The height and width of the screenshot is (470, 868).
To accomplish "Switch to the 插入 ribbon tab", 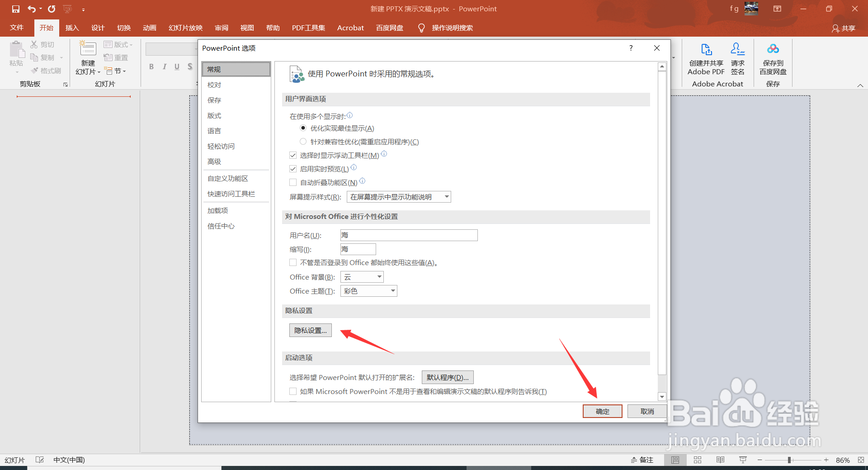I will (x=72, y=28).
